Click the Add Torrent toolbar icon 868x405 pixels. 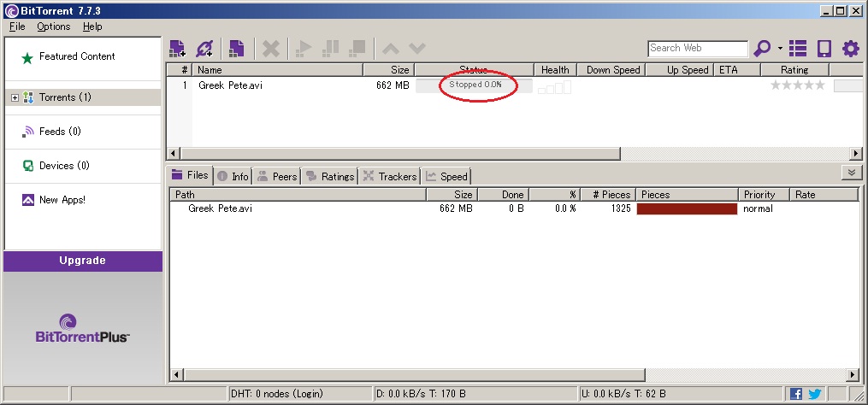[177, 49]
